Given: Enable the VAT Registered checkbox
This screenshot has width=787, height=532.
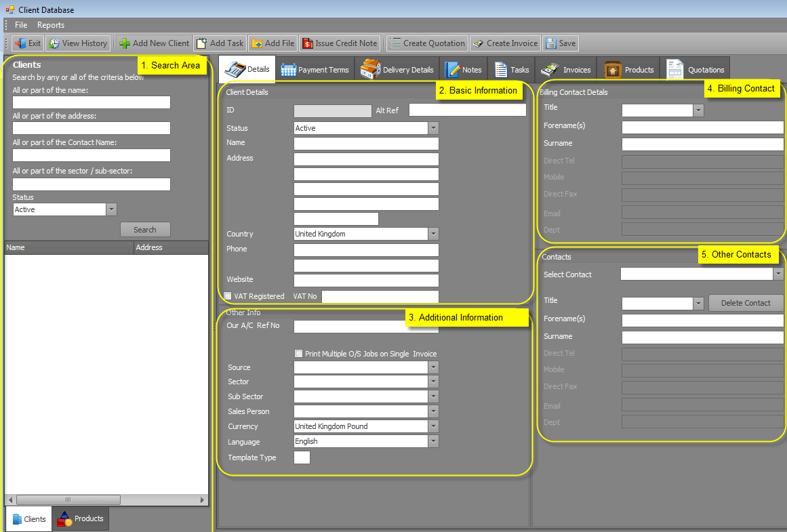Looking at the screenshot, I should coord(227,295).
